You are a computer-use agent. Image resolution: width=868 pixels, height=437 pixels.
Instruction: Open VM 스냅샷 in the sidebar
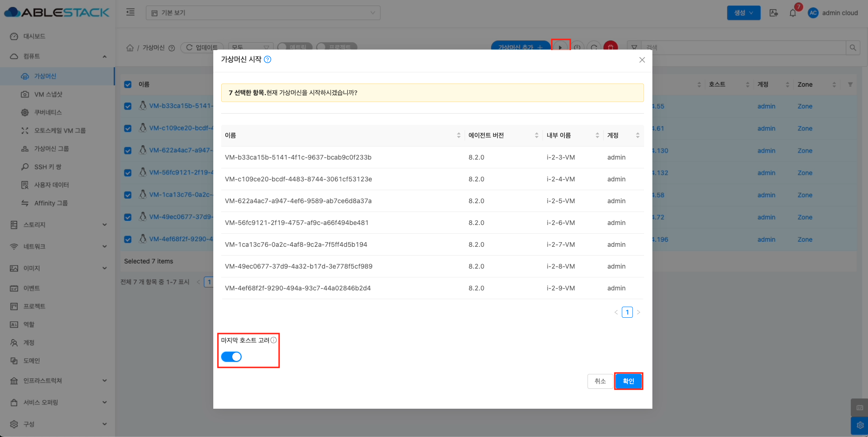click(48, 94)
